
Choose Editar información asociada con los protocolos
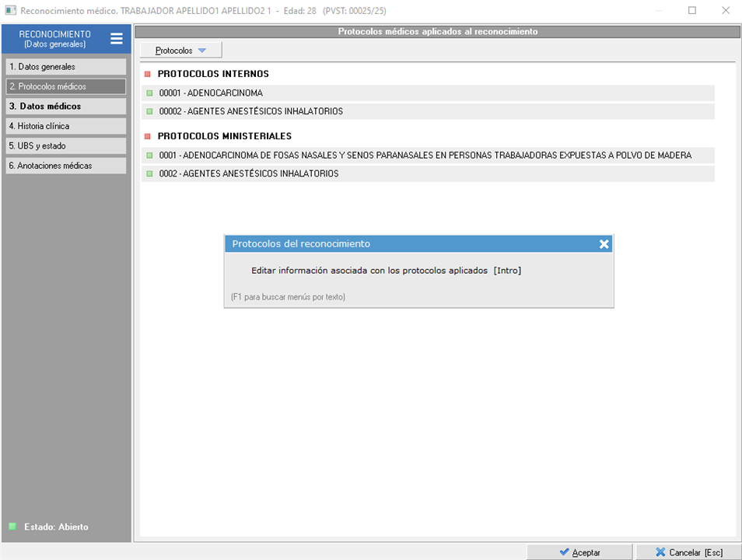point(386,271)
